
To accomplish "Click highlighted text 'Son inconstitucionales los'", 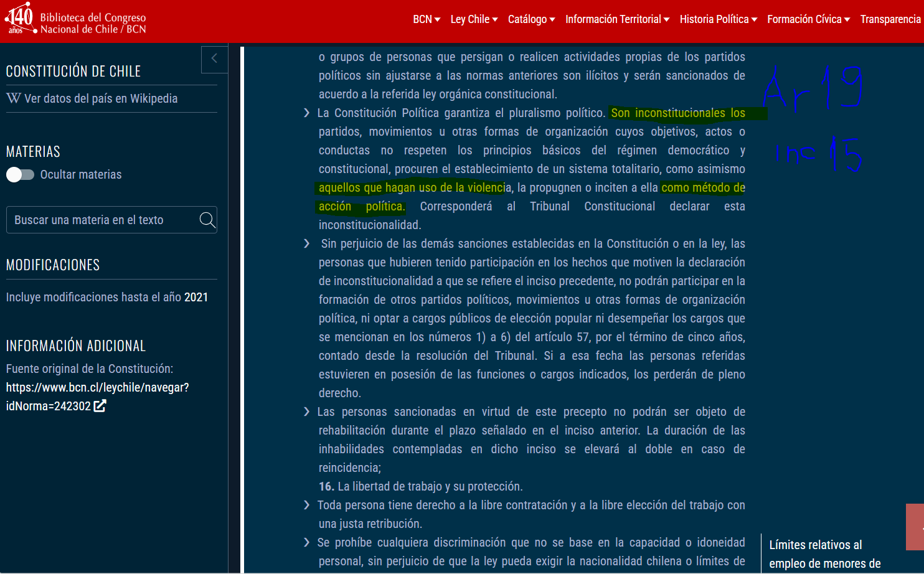I will click(x=678, y=113).
